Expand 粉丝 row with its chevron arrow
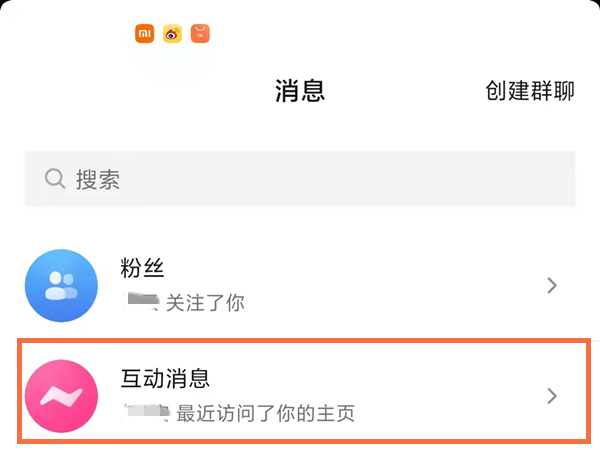This screenshot has height=450, width=600. 552,286
